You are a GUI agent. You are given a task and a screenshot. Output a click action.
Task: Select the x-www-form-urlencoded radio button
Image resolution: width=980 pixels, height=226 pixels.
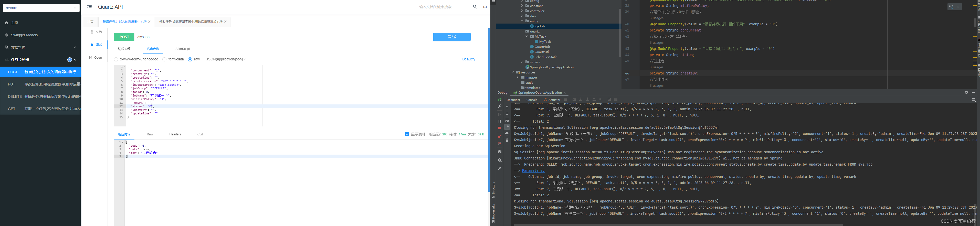[x=116, y=59]
